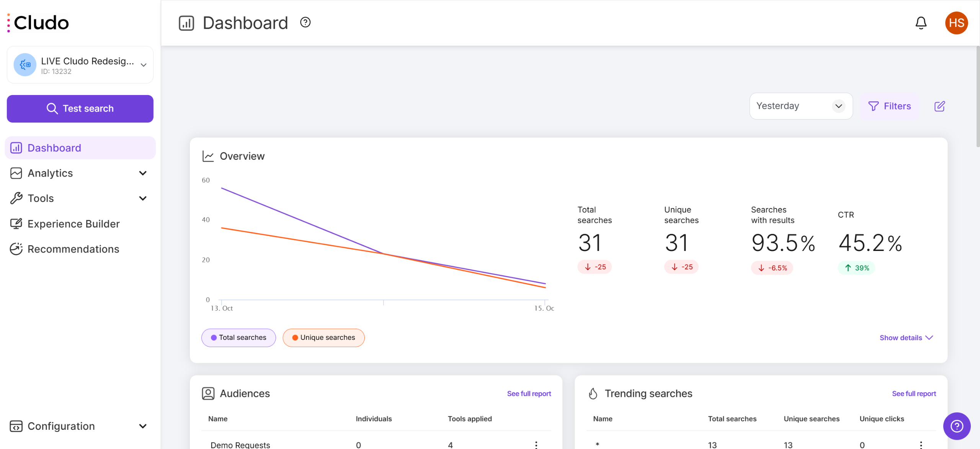The image size is (980, 449).
Task: Click the notification bell icon
Action: click(921, 23)
